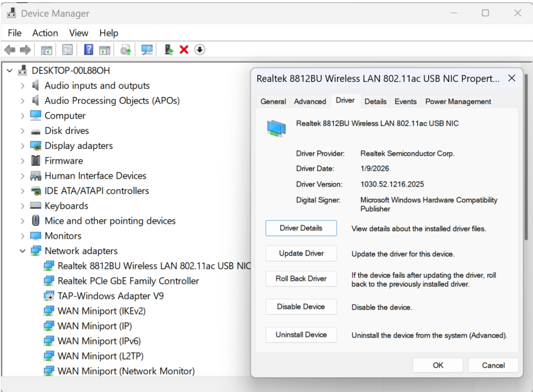
Task: Click the Show/Hide Action Pane icon
Action: point(105,50)
